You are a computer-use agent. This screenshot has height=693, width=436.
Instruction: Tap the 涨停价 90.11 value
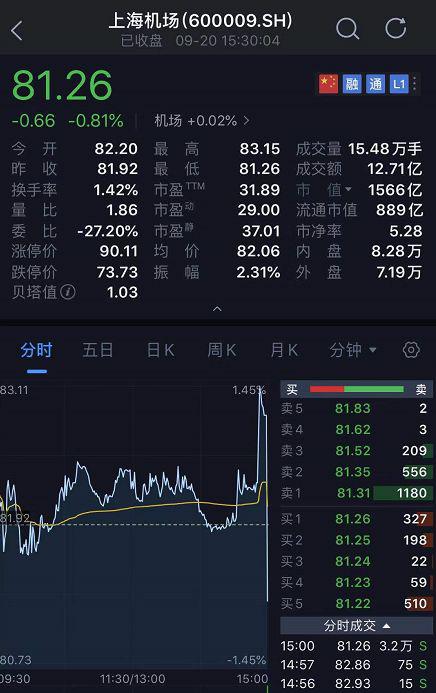tap(118, 251)
